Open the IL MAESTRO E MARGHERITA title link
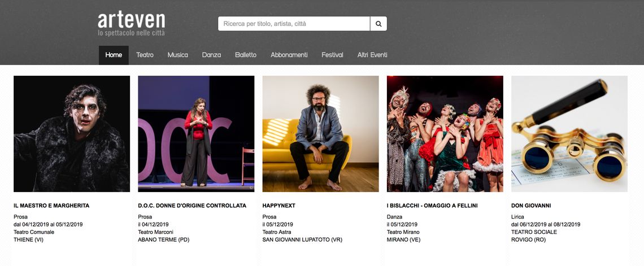 (x=51, y=206)
